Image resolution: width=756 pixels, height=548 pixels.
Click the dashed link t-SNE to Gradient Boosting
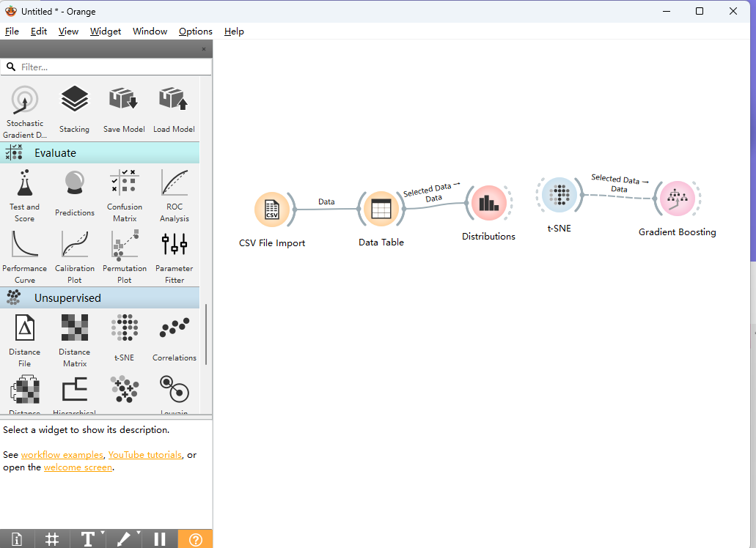[618, 196]
